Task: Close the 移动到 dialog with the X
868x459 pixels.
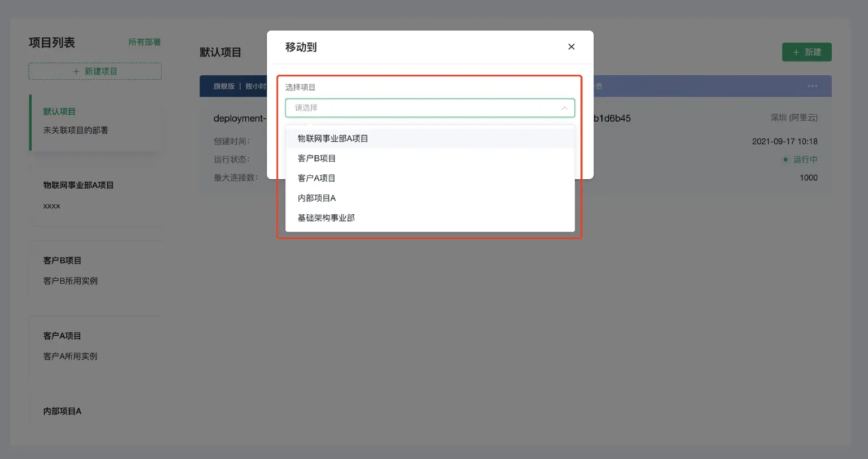Action: [571, 47]
